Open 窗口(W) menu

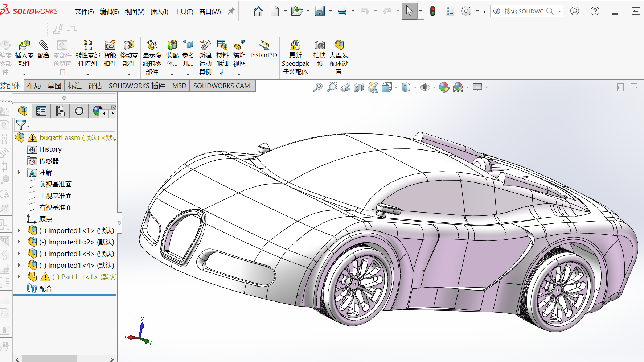(210, 12)
